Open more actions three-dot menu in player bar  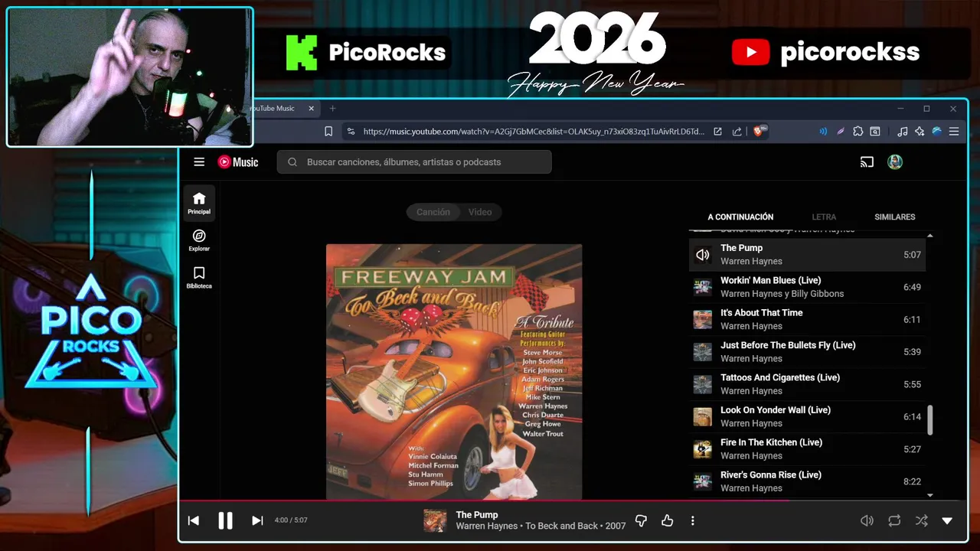click(693, 520)
